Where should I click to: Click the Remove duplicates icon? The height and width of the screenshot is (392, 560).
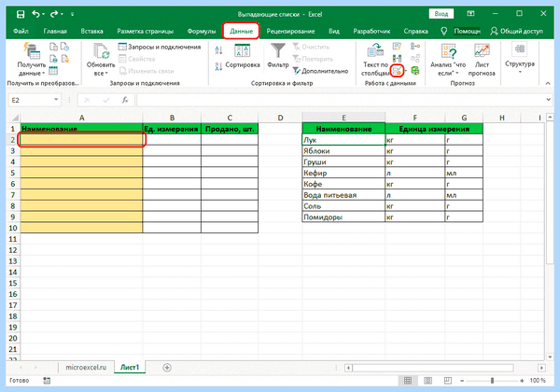(397, 58)
